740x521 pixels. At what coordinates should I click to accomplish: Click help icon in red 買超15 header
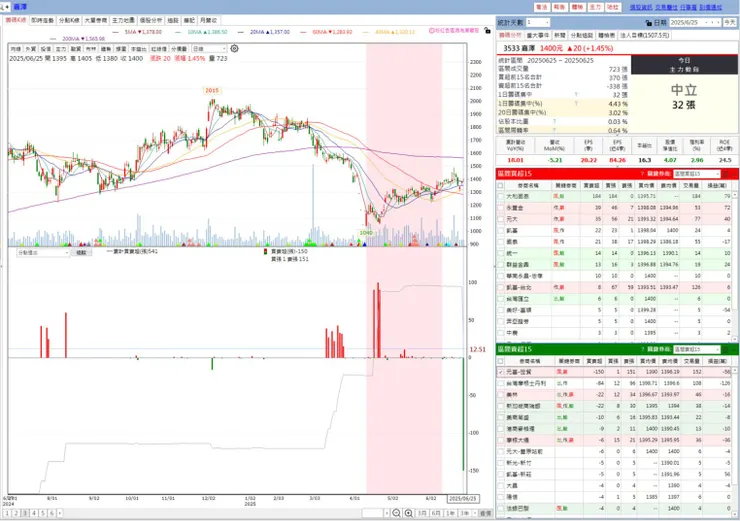pos(642,174)
